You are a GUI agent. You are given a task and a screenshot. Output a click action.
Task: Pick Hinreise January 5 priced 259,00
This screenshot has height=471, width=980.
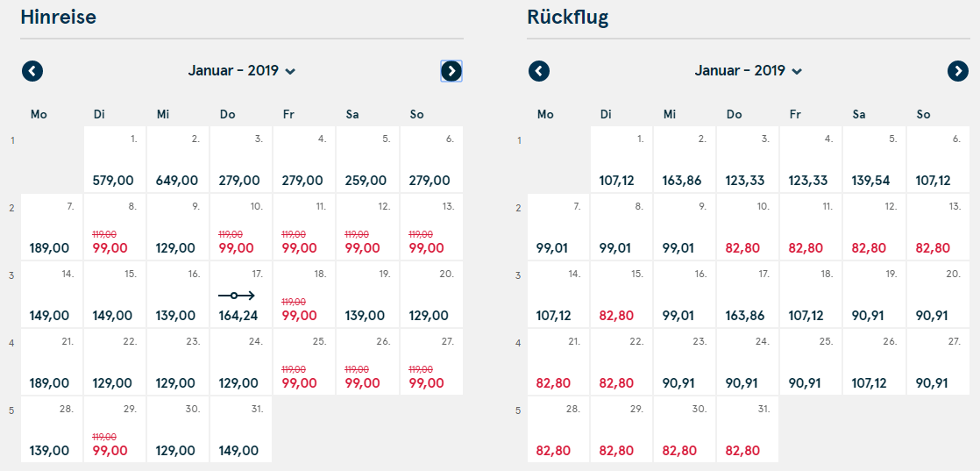(367, 159)
